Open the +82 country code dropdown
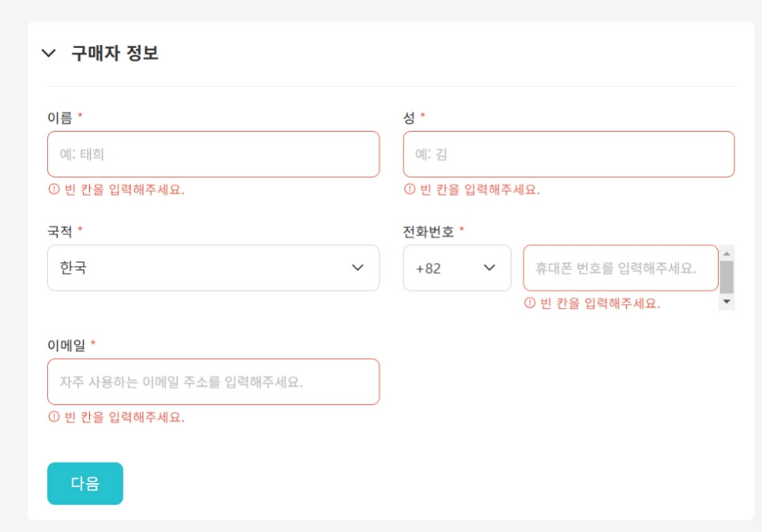 (x=457, y=268)
